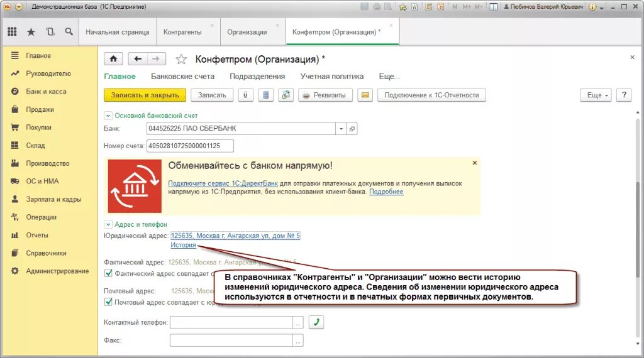644x358 pixels.
Task: Collapse Адрес и телефон section
Action: point(108,224)
